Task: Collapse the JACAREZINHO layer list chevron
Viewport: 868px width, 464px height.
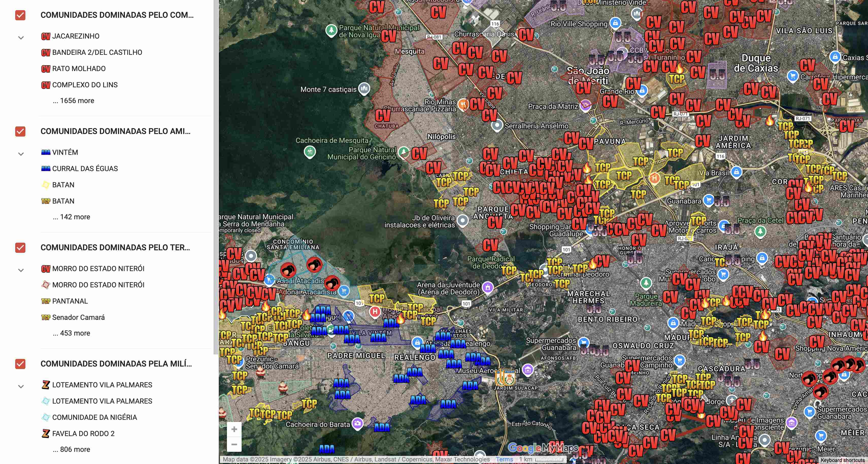Action: (21, 38)
